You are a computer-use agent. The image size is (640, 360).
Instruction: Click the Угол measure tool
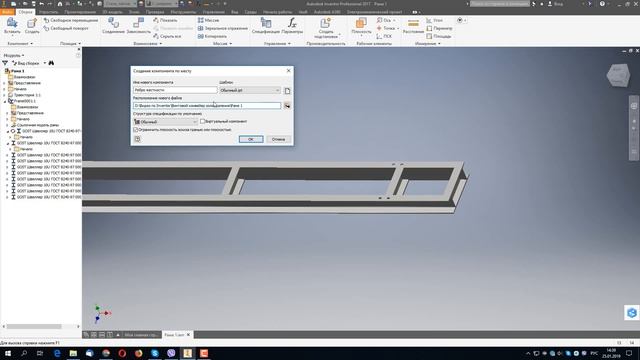[434, 20]
